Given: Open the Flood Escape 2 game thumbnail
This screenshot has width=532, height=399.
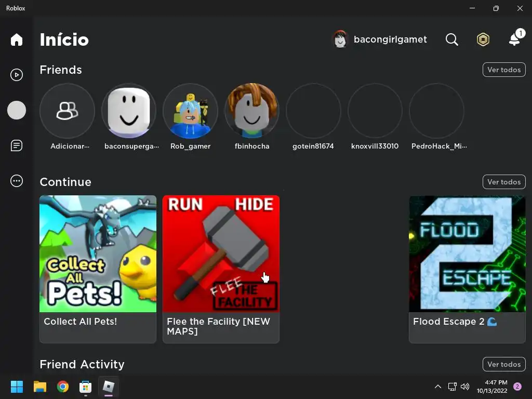Looking at the screenshot, I should [467, 254].
